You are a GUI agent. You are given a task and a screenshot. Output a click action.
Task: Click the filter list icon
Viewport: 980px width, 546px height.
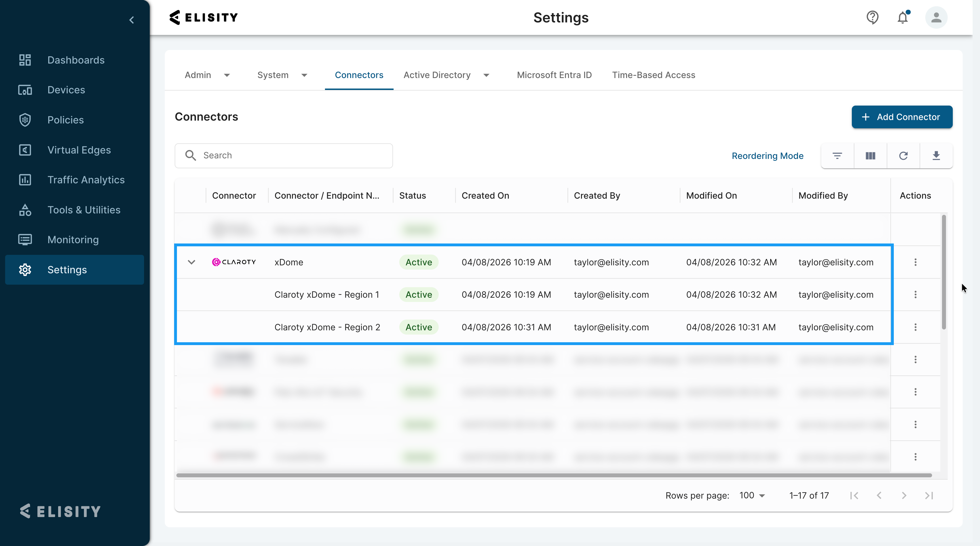coord(837,156)
